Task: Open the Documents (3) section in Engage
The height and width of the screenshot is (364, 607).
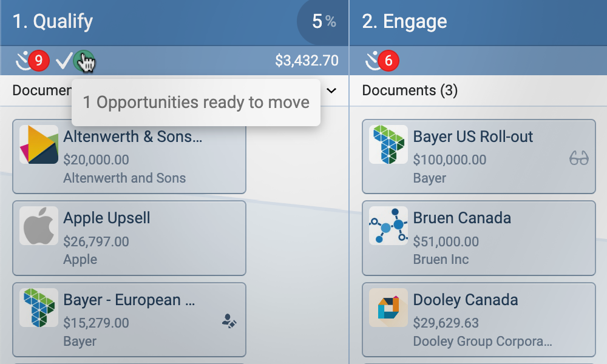Action: point(410,90)
